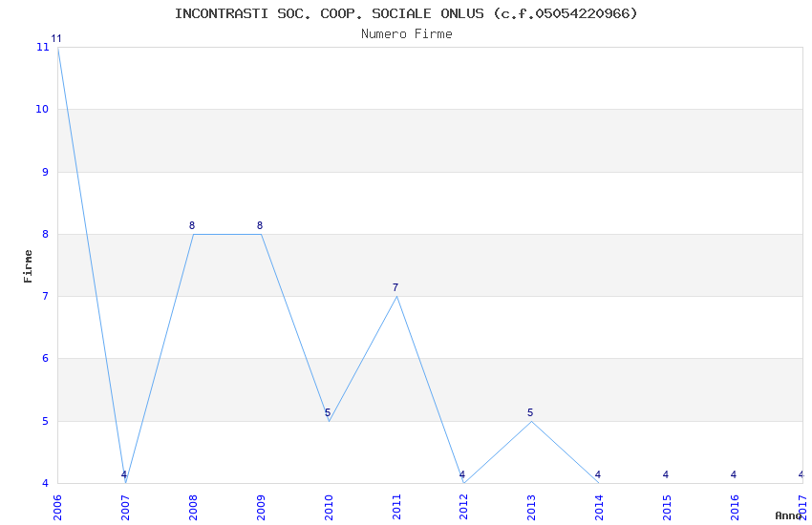Click y-axis tick value 10
The width and height of the screenshot is (812, 525).
pos(42,109)
